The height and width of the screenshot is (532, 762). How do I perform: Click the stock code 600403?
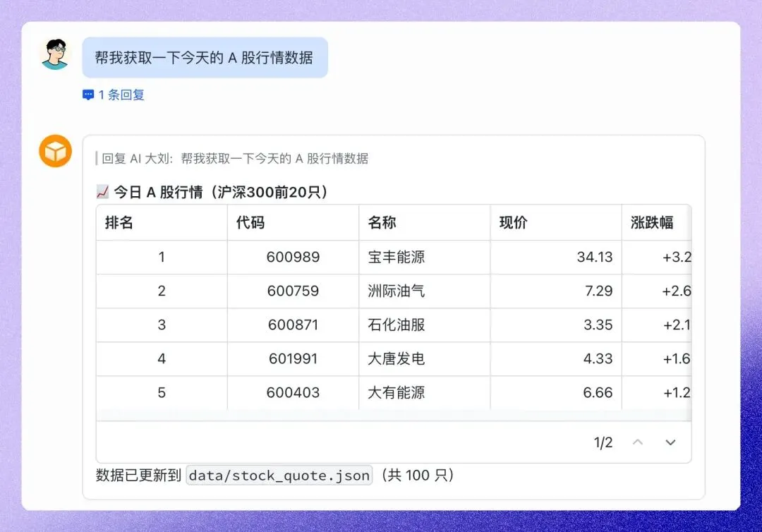pyautogui.click(x=293, y=392)
